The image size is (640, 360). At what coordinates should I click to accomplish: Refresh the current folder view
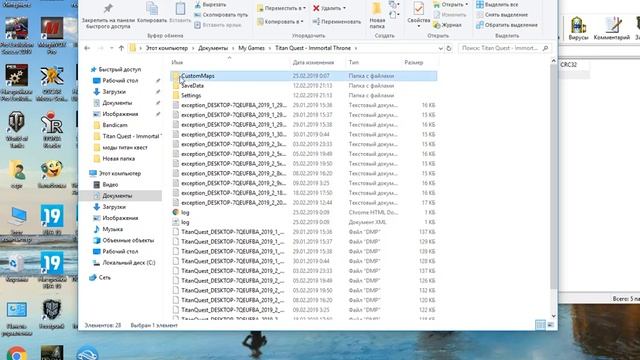coord(449,48)
